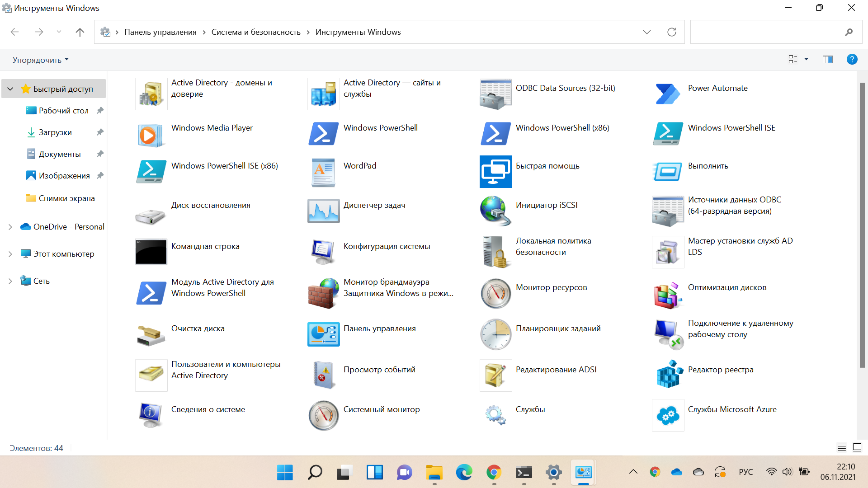
Task: Open Windows PowerShell ISE icon
Action: click(668, 134)
